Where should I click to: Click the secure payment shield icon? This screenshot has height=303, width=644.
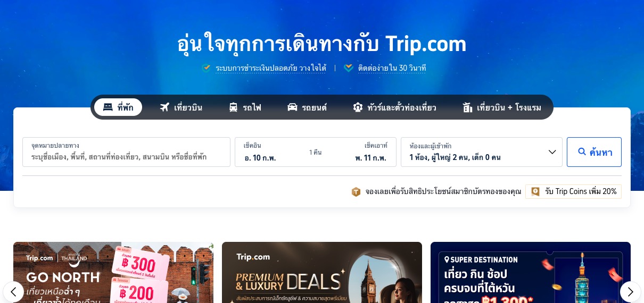(207, 68)
